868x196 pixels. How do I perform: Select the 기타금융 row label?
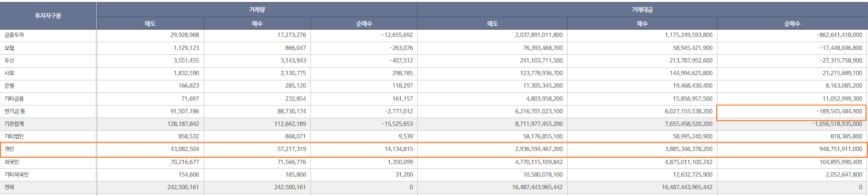coord(14,99)
